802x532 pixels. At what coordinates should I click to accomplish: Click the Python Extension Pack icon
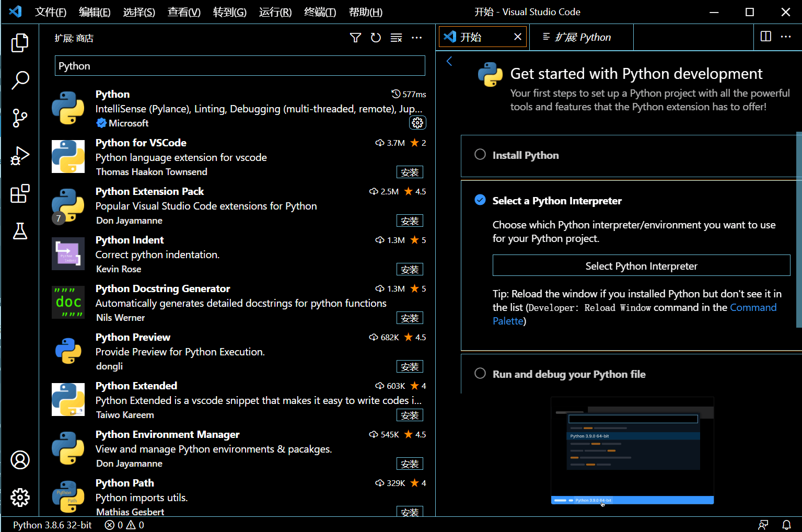click(68, 205)
